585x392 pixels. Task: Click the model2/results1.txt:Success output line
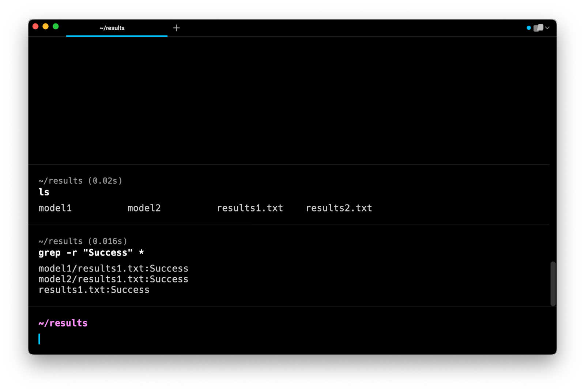click(x=113, y=279)
